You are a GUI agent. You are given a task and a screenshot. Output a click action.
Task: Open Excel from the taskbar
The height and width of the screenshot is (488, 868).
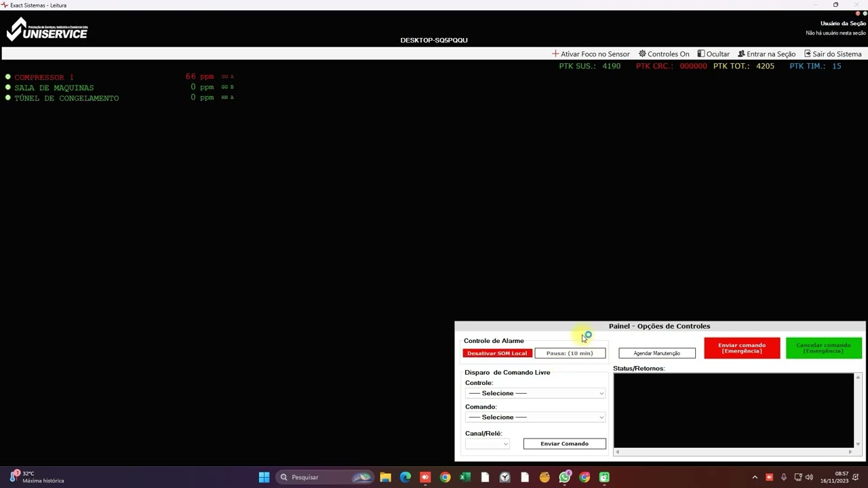click(x=465, y=477)
